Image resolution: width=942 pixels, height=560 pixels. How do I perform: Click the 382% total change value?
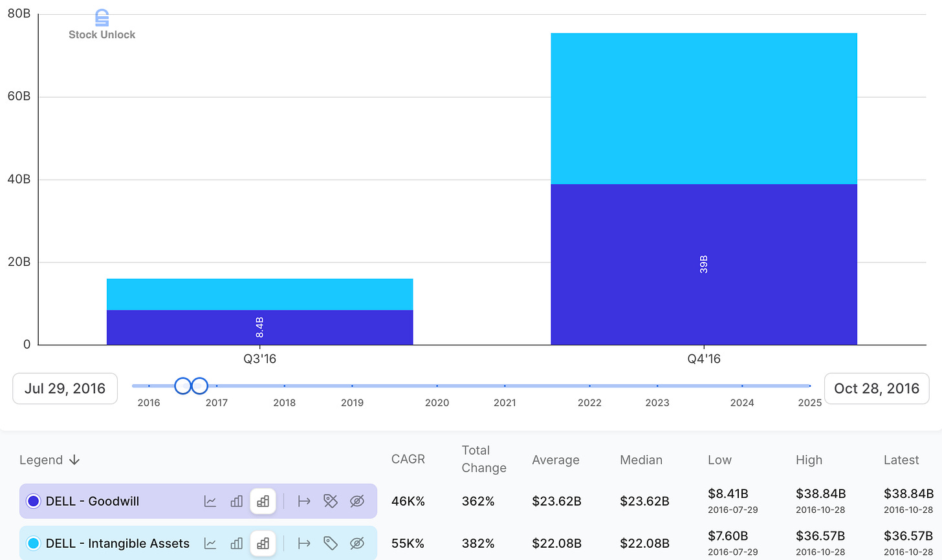(478, 543)
